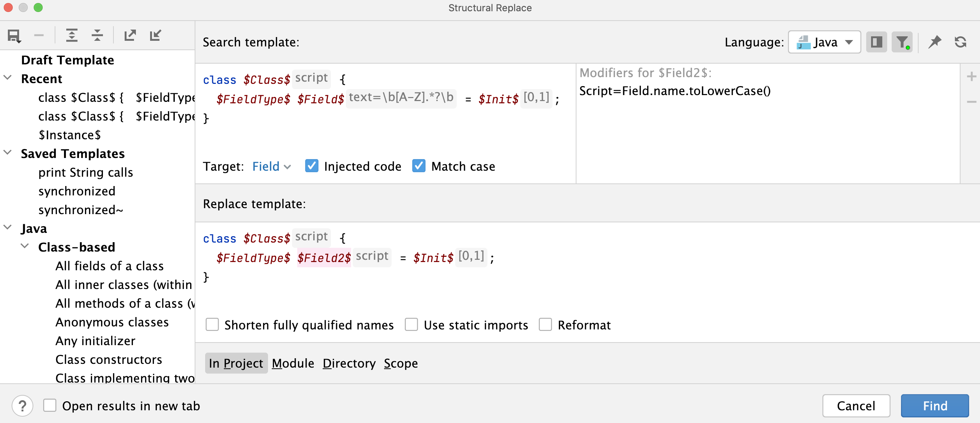Viewport: 980px width, 423px height.
Task: Click the Find button
Action: pos(934,405)
